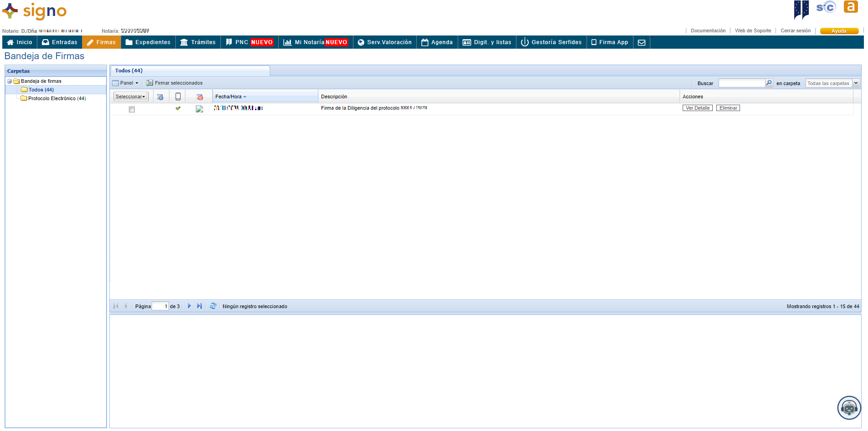The height and width of the screenshot is (431, 868).
Task: Collapse the Bandeja de firmas tree node
Action: [9, 81]
